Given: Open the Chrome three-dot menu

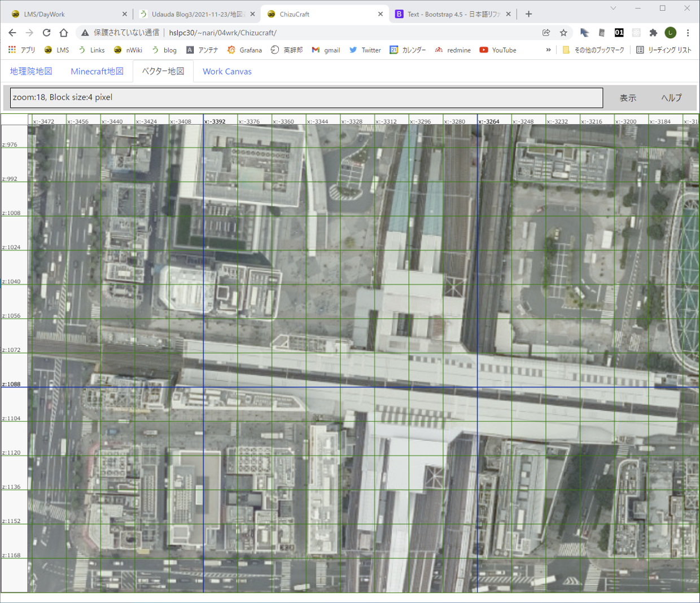Looking at the screenshot, I should pyautogui.click(x=688, y=33).
